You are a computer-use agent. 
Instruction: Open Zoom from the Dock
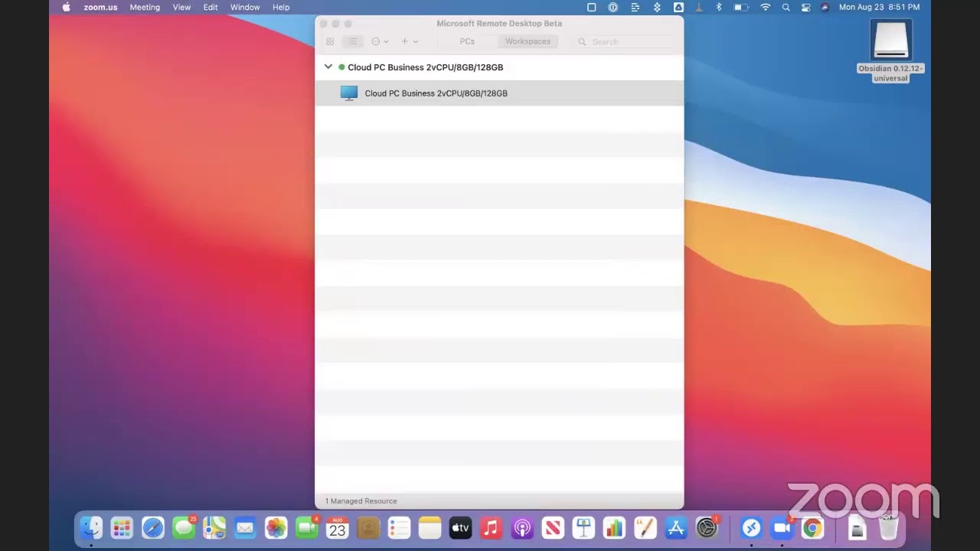point(782,528)
